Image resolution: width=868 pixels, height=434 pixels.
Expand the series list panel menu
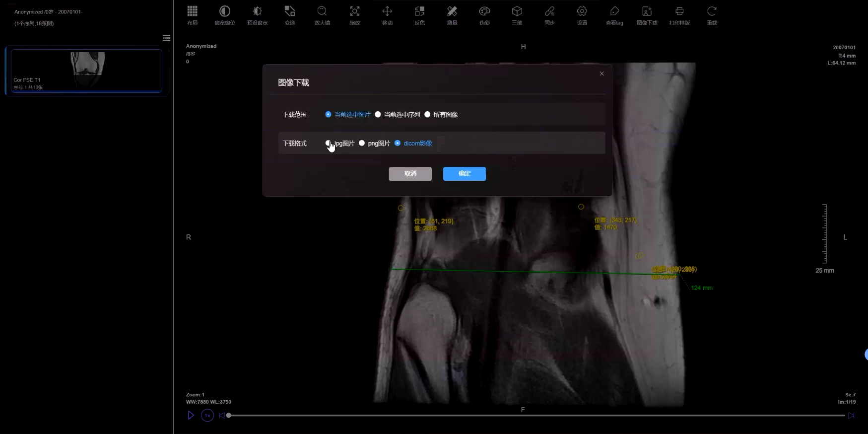(x=166, y=38)
